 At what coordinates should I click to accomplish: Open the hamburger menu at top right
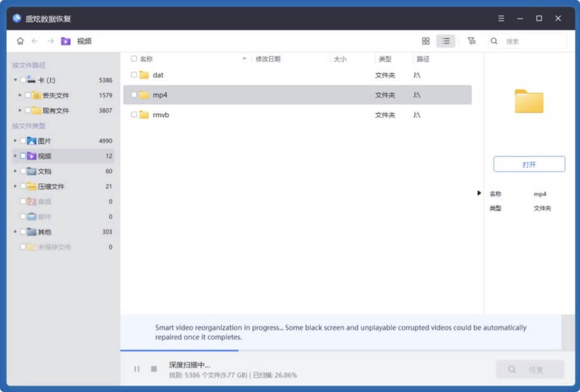(501, 18)
